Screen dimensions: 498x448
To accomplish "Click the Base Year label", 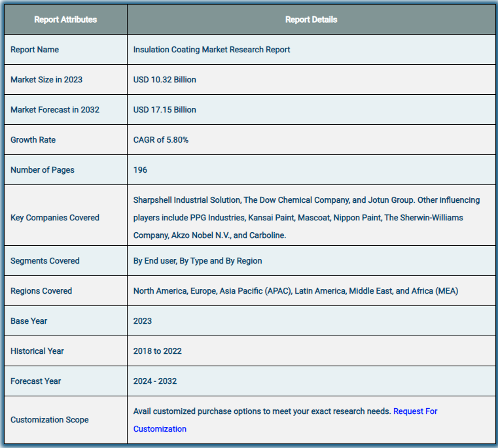I will [29, 321].
